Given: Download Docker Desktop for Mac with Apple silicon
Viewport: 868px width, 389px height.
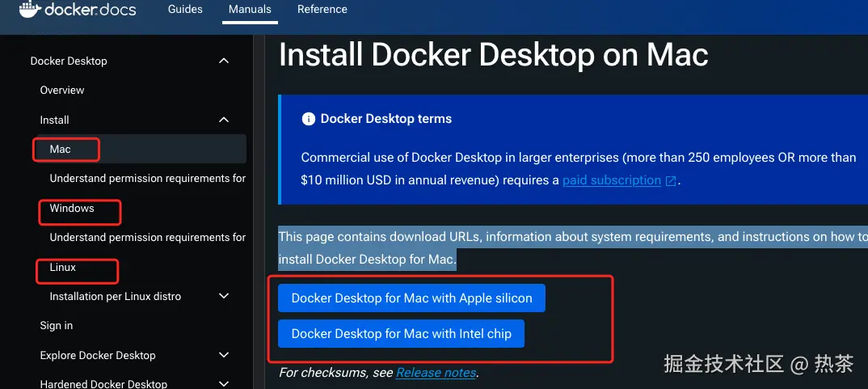Looking at the screenshot, I should pos(411,298).
